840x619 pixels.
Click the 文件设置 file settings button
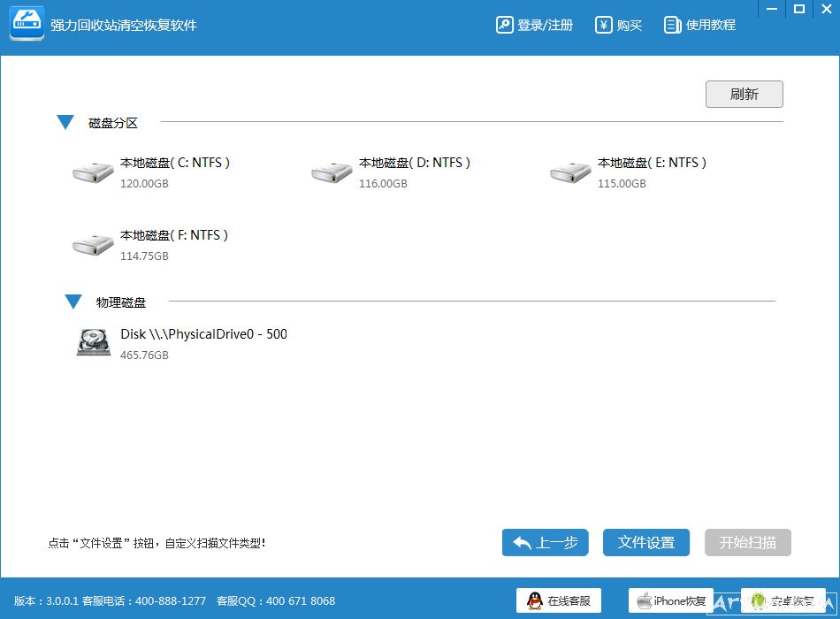pyautogui.click(x=646, y=542)
